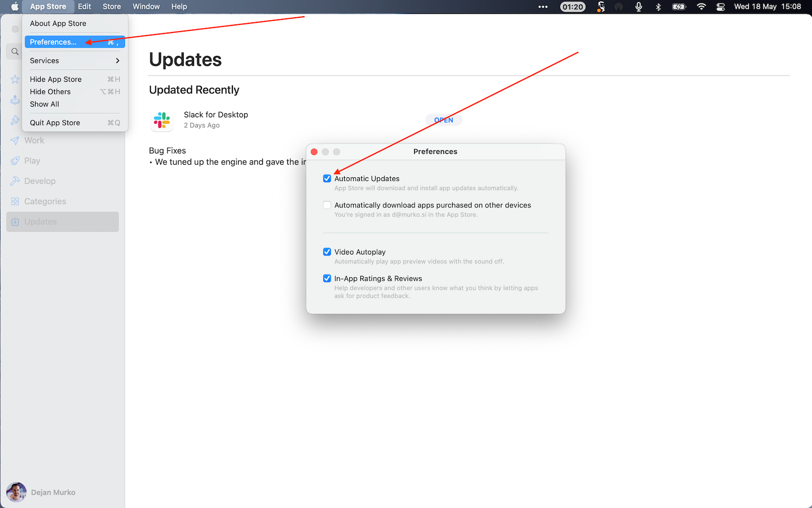The width and height of the screenshot is (812, 508).
Task: Click the search icon in the sidebar
Action: pyautogui.click(x=14, y=51)
